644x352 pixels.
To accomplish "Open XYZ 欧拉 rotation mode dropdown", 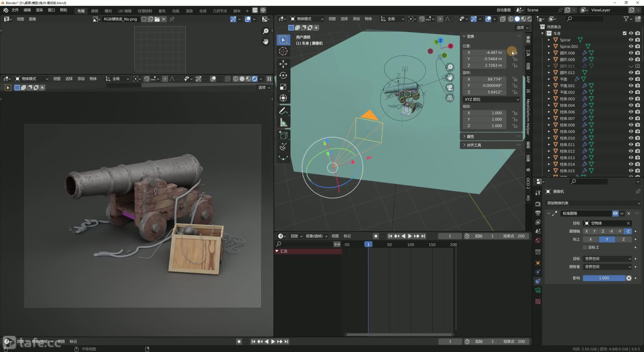I will (x=492, y=99).
